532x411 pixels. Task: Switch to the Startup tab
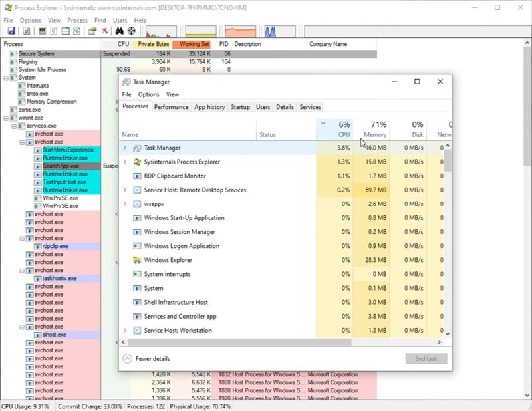click(x=240, y=107)
